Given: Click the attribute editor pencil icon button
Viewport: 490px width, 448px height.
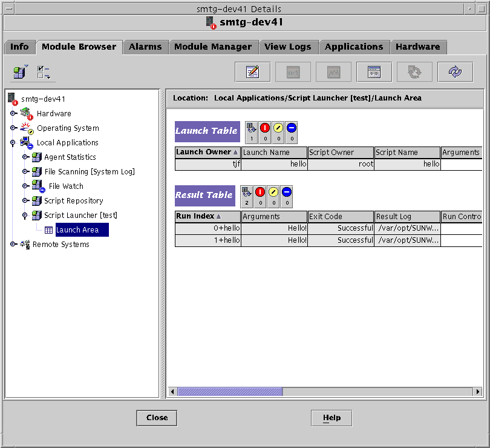Looking at the screenshot, I should click(252, 72).
